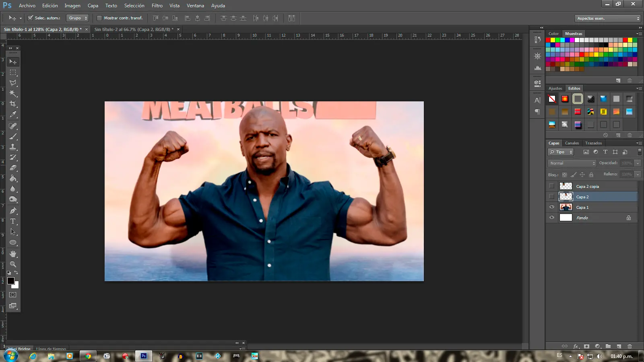This screenshot has height=362, width=644.
Task: Select the Eraser tool
Action: click(x=13, y=168)
